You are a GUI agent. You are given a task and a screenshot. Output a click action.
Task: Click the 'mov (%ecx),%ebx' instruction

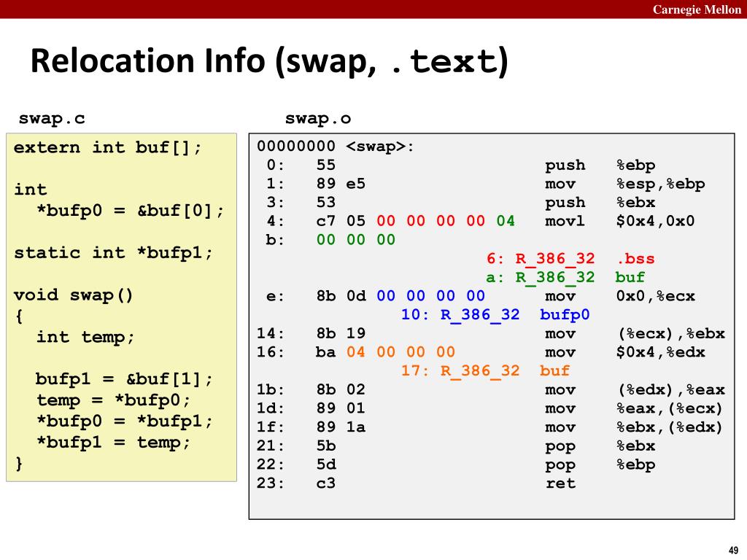coord(635,333)
